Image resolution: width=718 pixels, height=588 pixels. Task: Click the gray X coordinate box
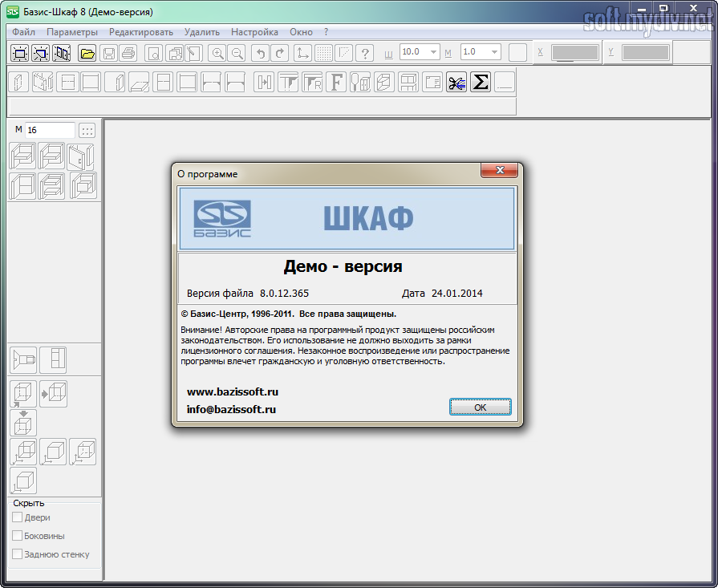(574, 52)
